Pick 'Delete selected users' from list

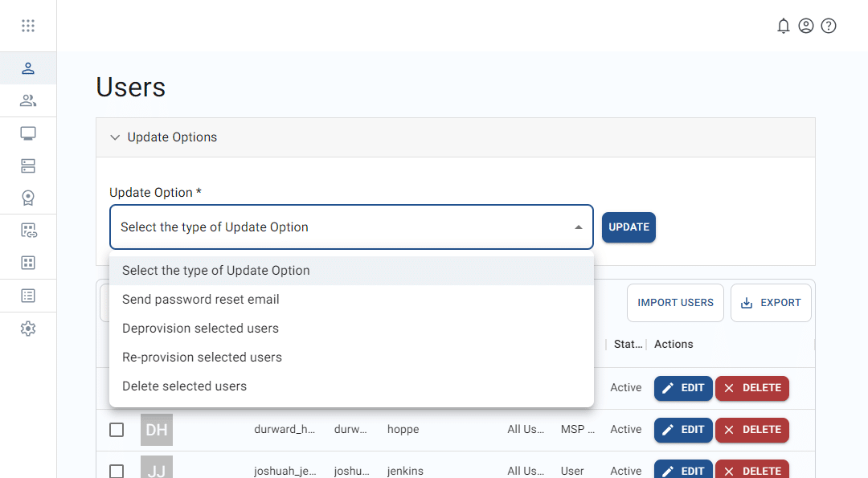tap(184, 386)
